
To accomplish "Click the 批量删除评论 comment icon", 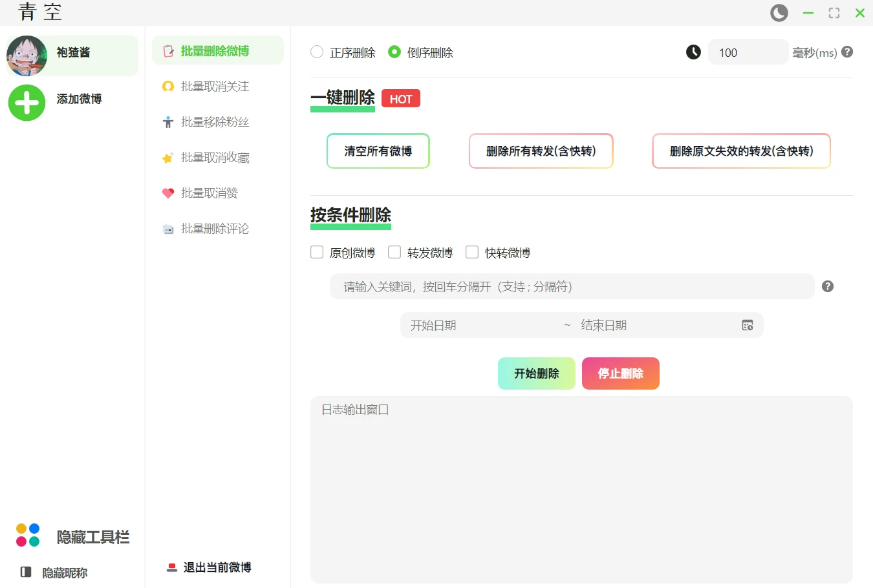I will pos(168,229).
